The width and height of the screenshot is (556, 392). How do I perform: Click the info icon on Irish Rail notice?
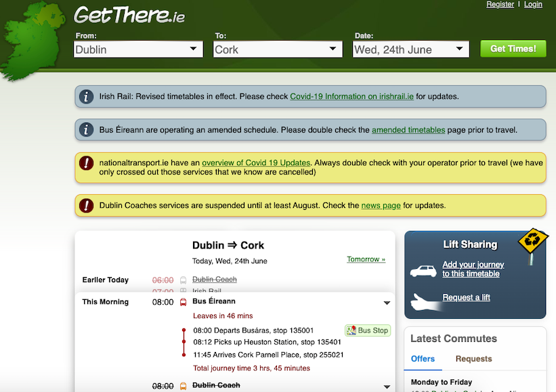[86, 96]
